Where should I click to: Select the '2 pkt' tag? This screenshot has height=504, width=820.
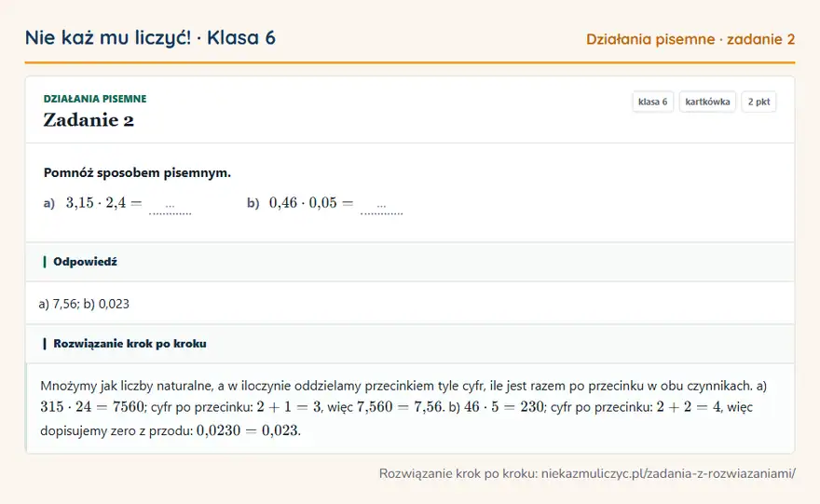coord(758,102)
